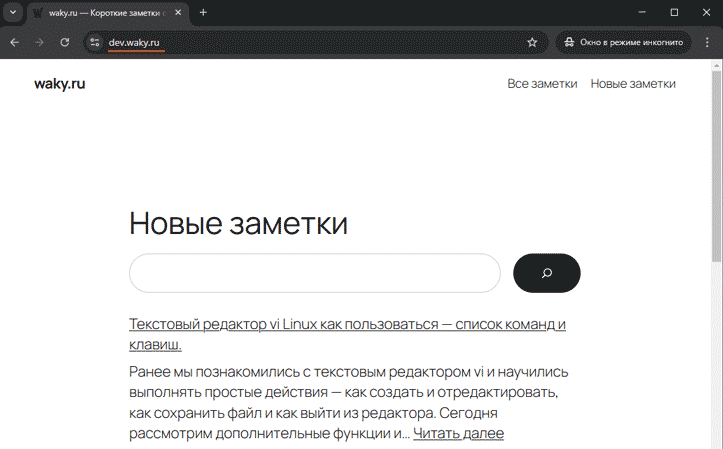The height and width of the screenshot is (449, 723).
Task: Click the dev.waky.ru address bar
Action: pyautogui.click(x=316, y=42)
